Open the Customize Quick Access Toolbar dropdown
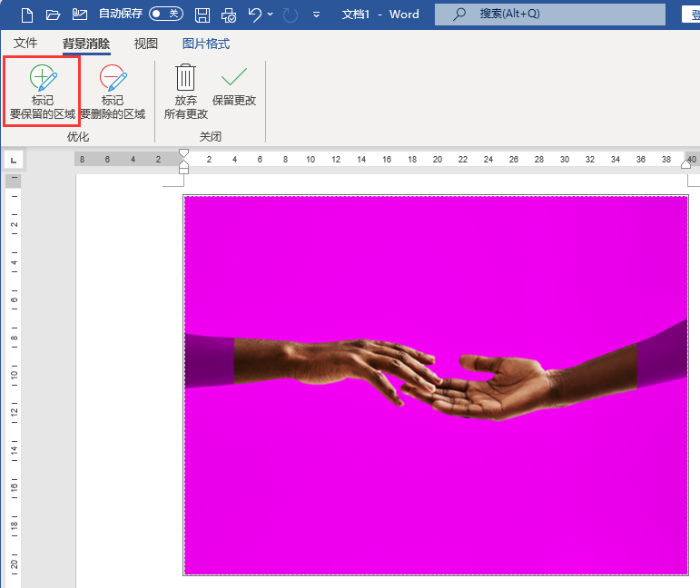The width and height of the screenshot is (700, 588). [x=316, y=15]
